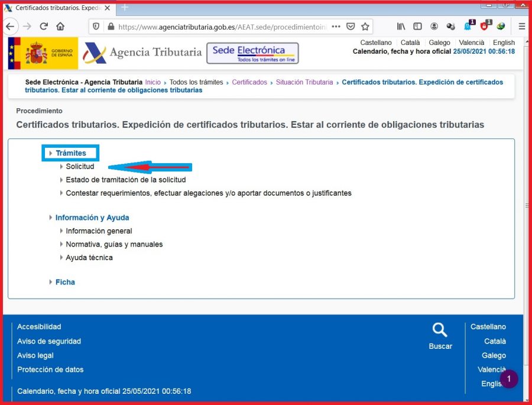This screenshot has width=532, height=405.
Task: Reload the page with the refresh icon
Action: tap(44, 27)
